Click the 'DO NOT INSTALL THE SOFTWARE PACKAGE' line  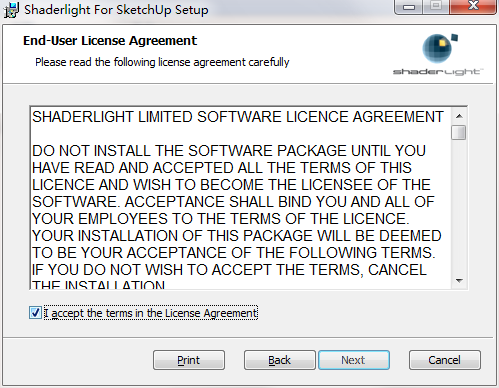pyautogui.click(x=229, y=151)
